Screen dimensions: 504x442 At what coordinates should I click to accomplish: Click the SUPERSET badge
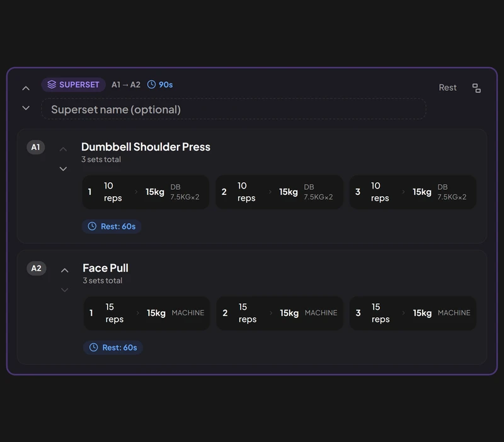point(73,84)
